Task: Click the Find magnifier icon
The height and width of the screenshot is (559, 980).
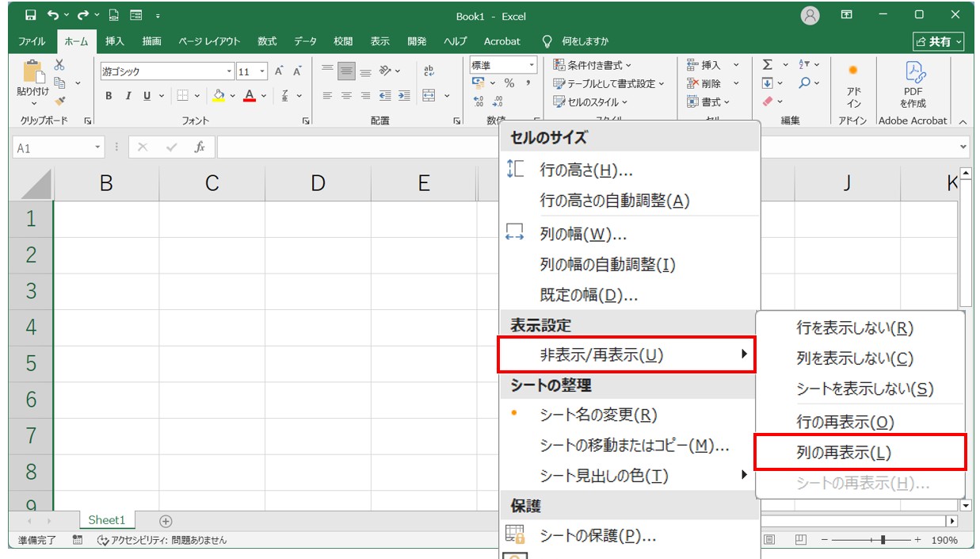Action: tap(804, 83)
